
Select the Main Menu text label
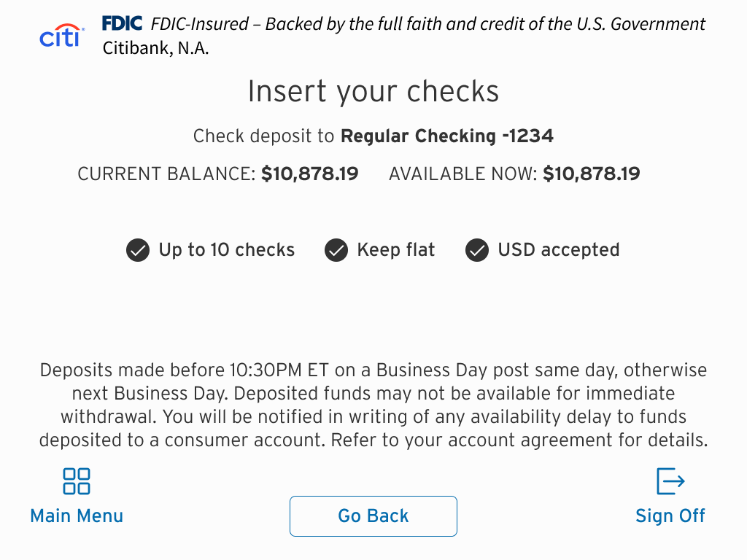pos(77,516)
